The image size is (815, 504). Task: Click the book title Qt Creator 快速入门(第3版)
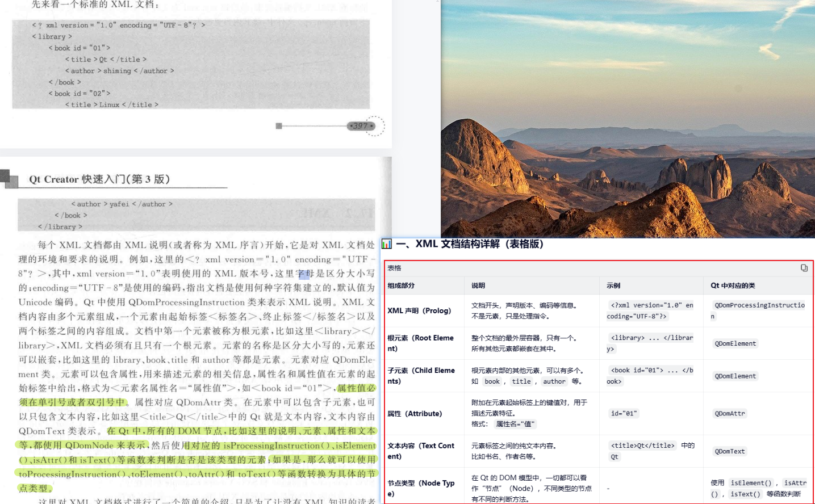point(99,179)
